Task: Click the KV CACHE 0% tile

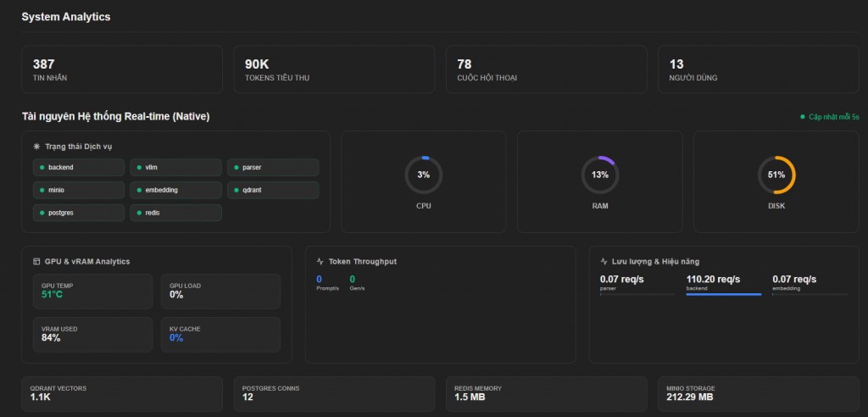Action: point(221,335)
